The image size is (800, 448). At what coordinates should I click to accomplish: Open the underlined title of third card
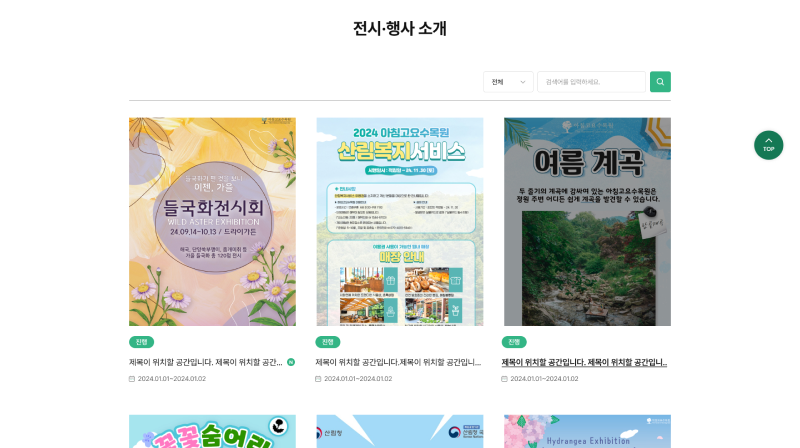click(584, 362)
